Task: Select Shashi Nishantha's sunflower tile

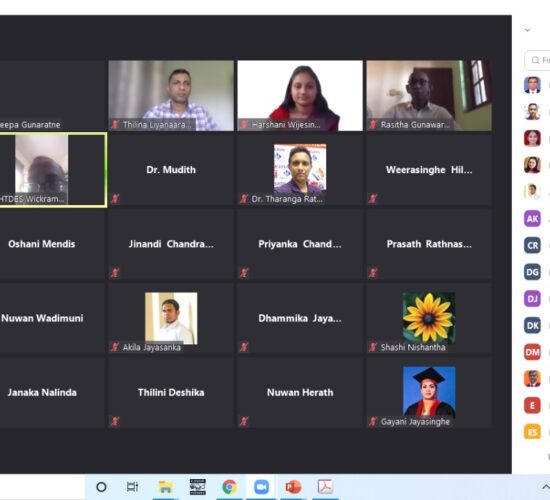Action: tap(429, 318)
